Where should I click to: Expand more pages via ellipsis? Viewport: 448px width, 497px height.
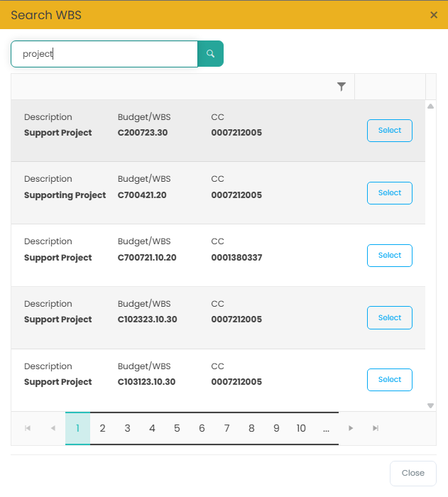point(326,428)
